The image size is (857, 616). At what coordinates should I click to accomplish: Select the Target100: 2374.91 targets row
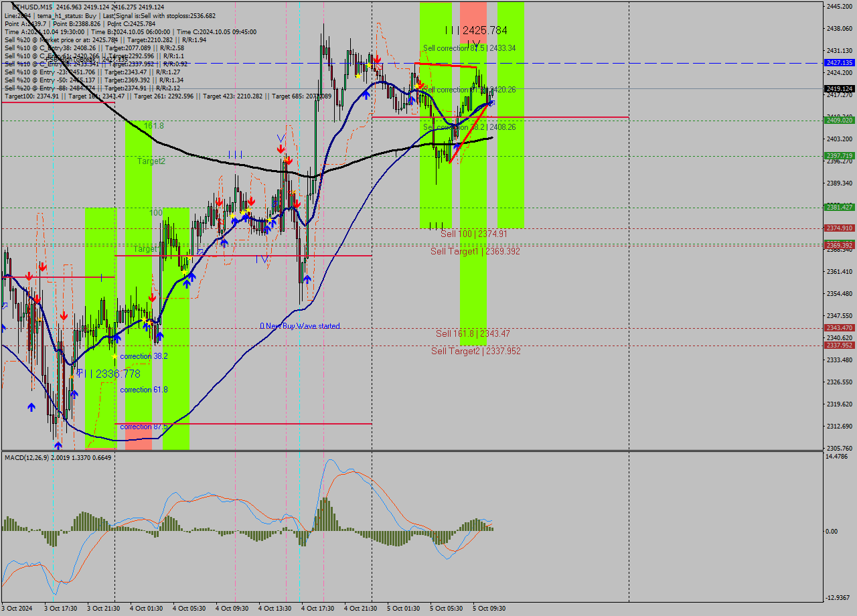(x=167, y=96)
